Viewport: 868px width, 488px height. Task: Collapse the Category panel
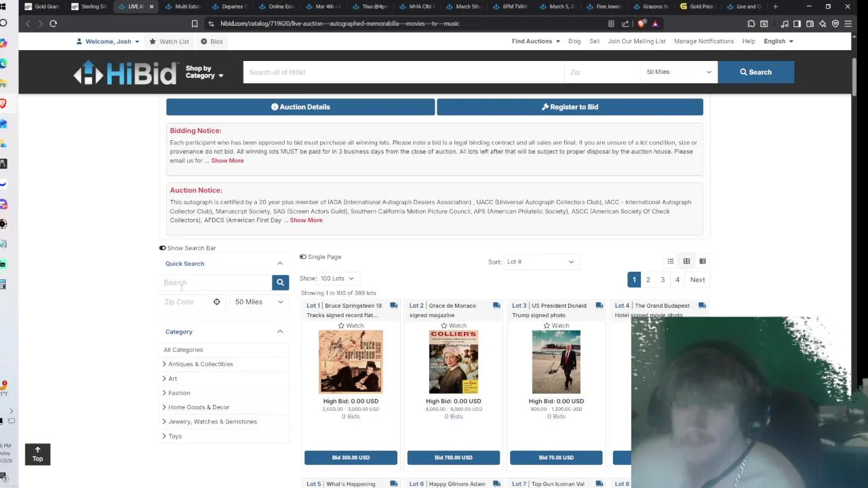click(279, 331)
